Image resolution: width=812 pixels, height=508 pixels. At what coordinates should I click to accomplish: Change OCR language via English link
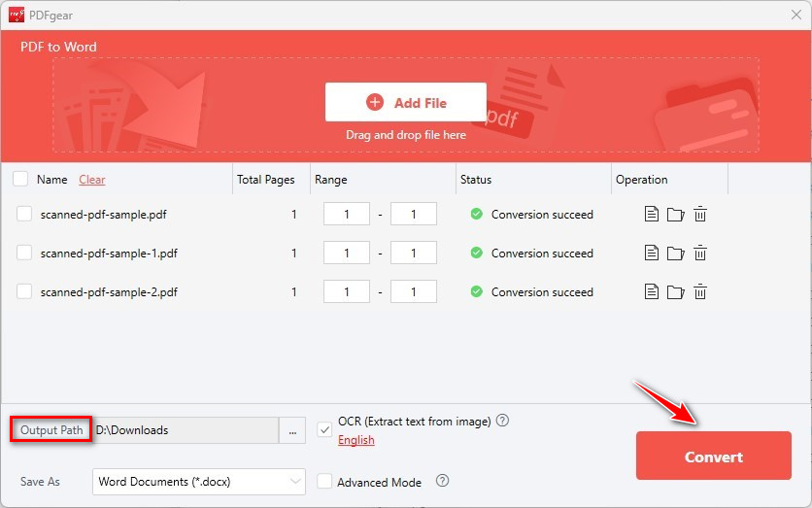pos(356,440)
